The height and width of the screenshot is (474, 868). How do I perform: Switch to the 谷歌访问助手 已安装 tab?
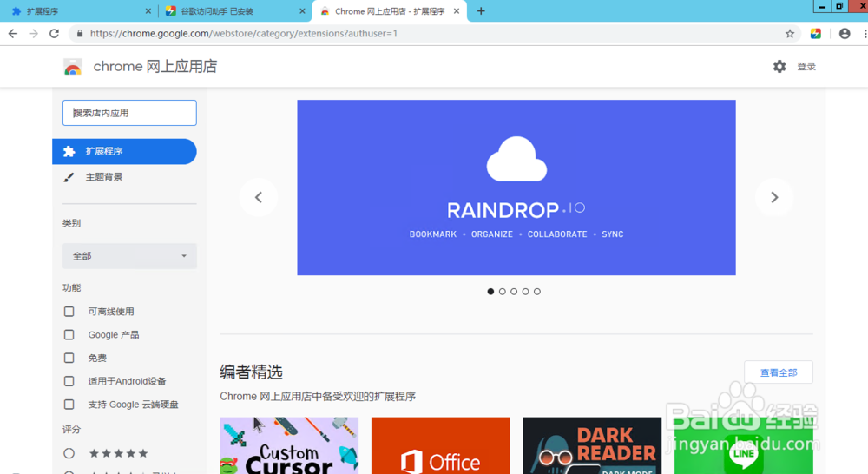[x=235, y=11]
